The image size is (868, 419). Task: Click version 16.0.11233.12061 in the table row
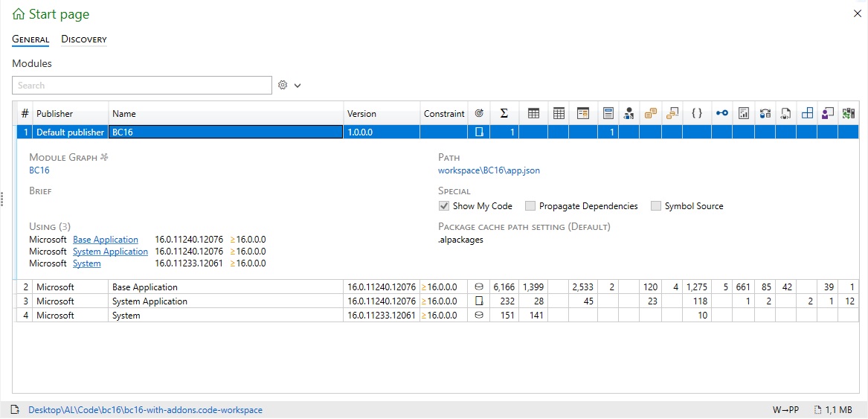[382, 315]
